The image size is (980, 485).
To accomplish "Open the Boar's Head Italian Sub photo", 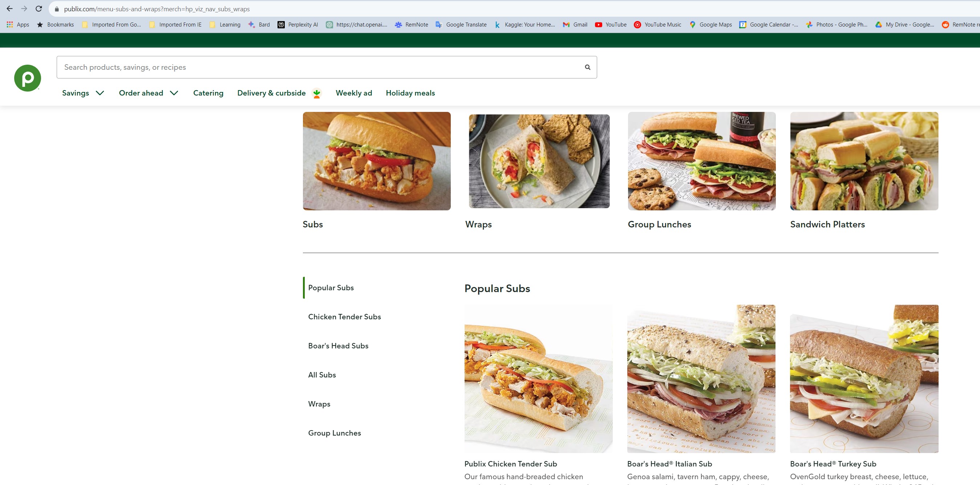I will coord(701,379).
